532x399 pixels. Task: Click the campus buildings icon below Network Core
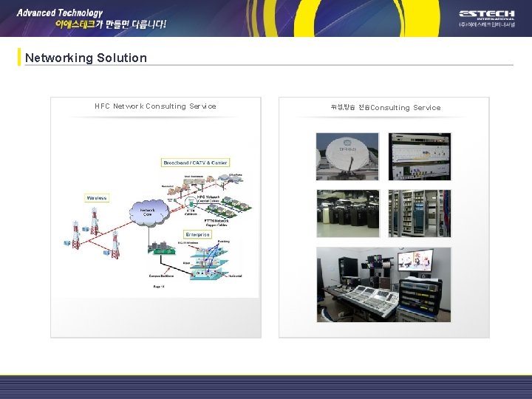tap(162, 248)
